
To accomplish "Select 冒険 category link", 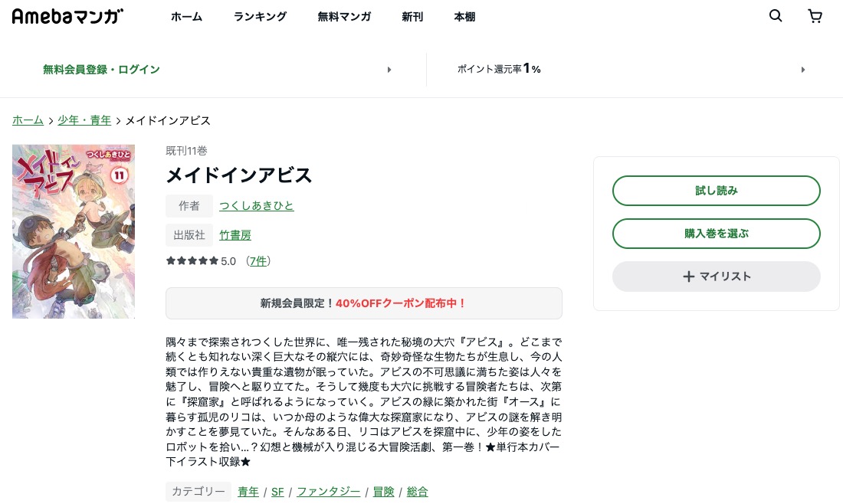I will [x=383, y=492].
